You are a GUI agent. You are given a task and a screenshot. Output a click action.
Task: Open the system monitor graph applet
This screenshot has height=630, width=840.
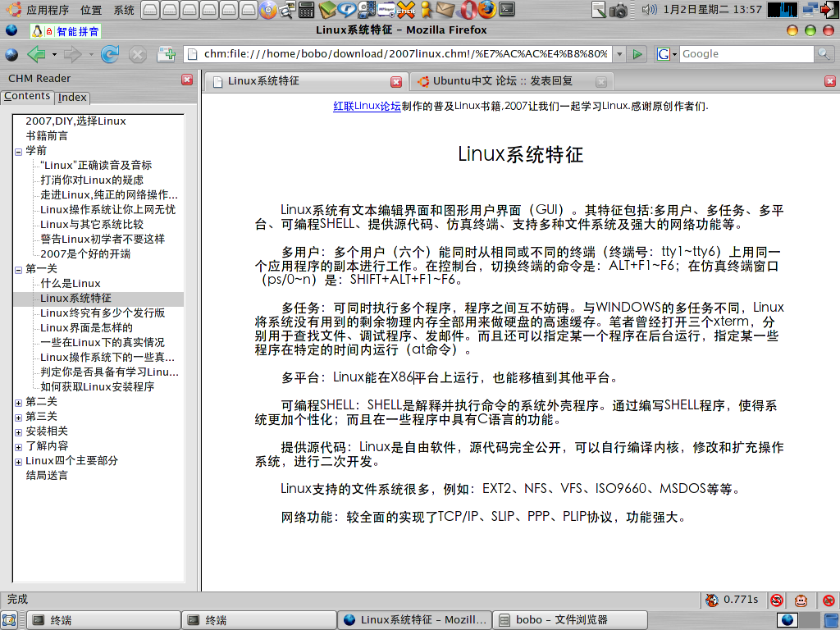click(x=782, y=10)
